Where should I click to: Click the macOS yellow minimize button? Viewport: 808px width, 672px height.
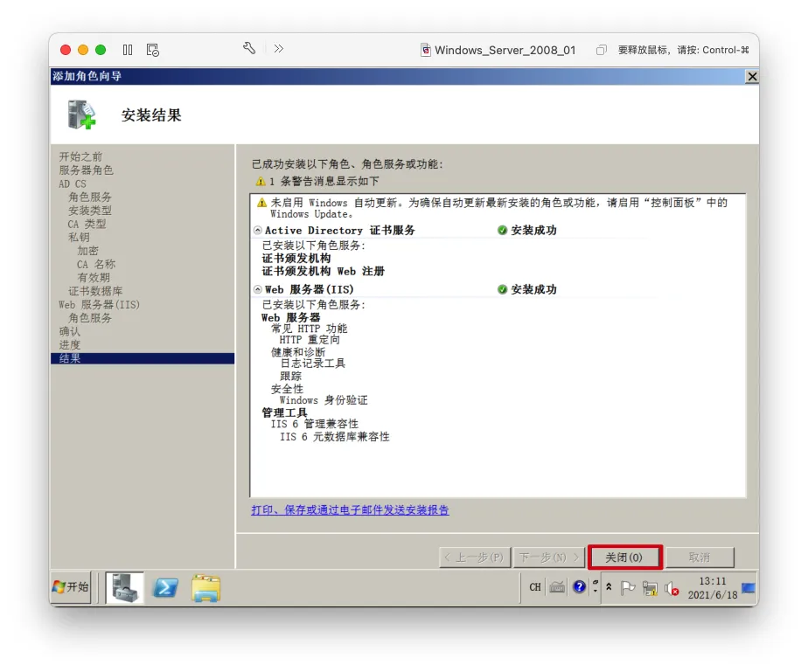tap(83, 50)
